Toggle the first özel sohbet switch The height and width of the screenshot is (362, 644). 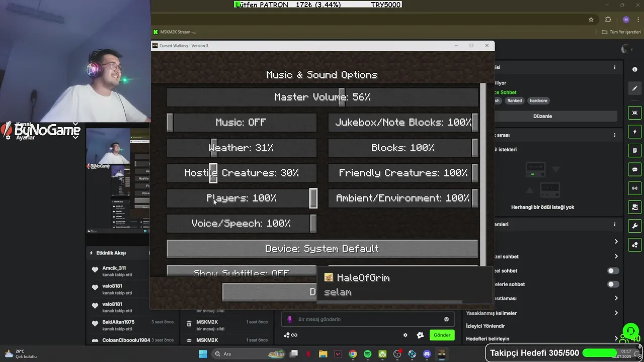point(613,270)
